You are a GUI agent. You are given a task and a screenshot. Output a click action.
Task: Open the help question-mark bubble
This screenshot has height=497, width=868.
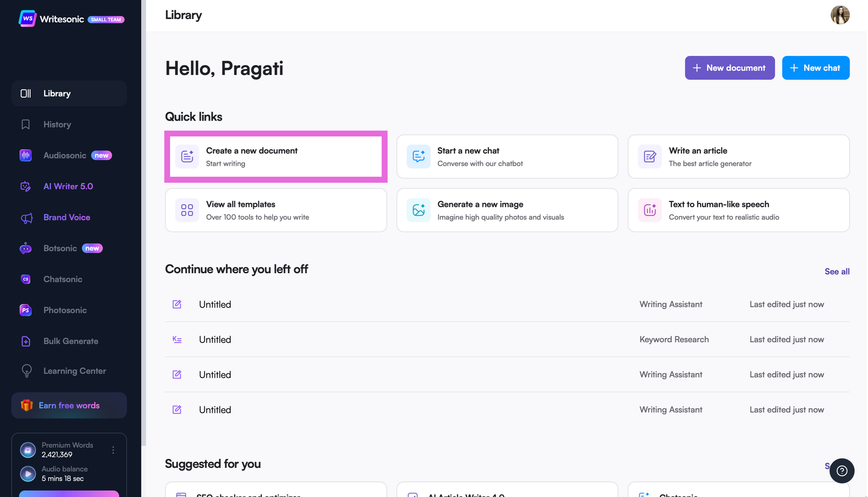842,471
